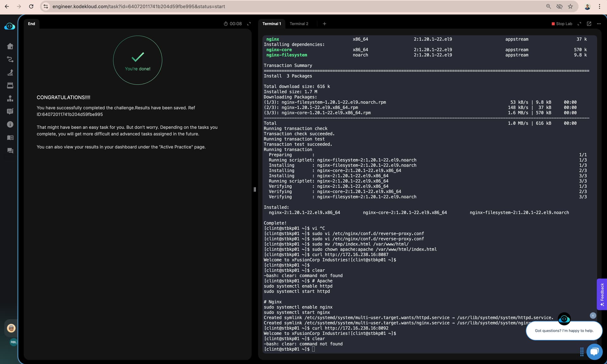607x364 pixels.
Task: Open terminal in new window icon
Action: [x=589, y=24]
